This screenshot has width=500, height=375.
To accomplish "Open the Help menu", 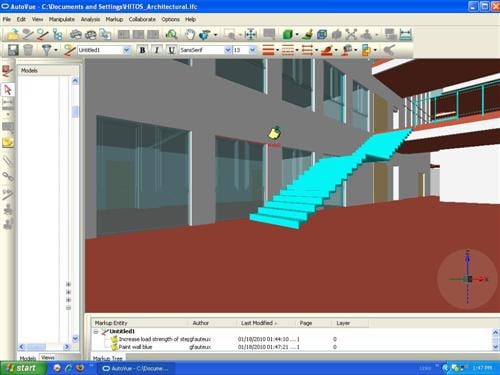I will [x=190, y=19].
